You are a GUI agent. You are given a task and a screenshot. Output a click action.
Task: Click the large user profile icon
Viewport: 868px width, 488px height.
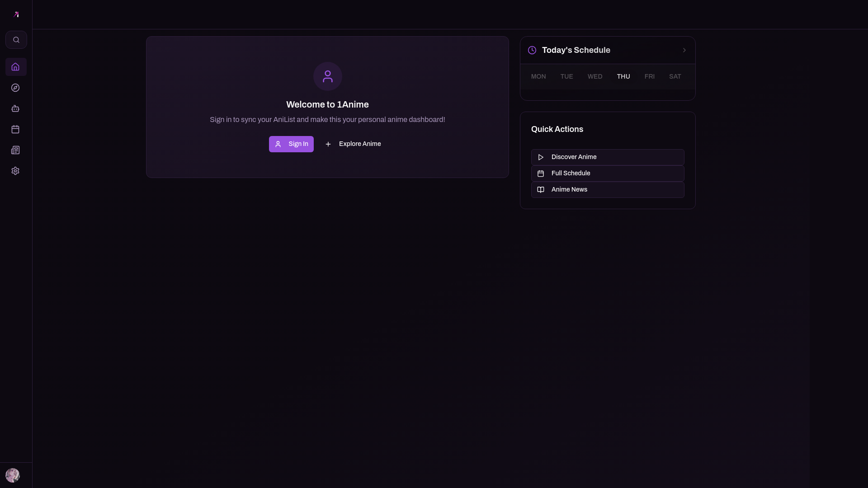tap(328, 76)
